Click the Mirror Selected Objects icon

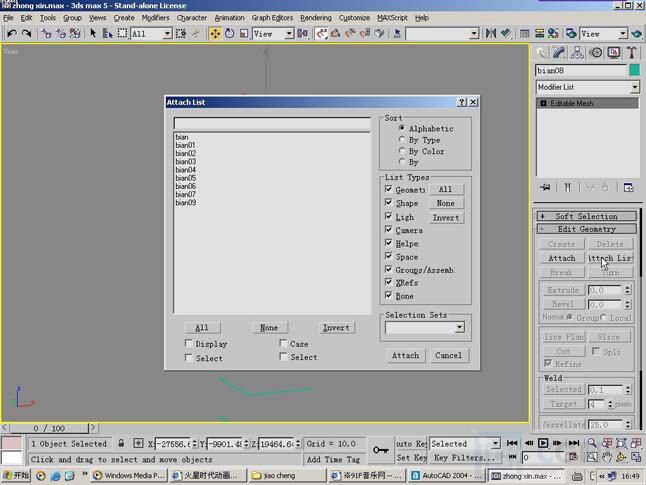[491, 33]
